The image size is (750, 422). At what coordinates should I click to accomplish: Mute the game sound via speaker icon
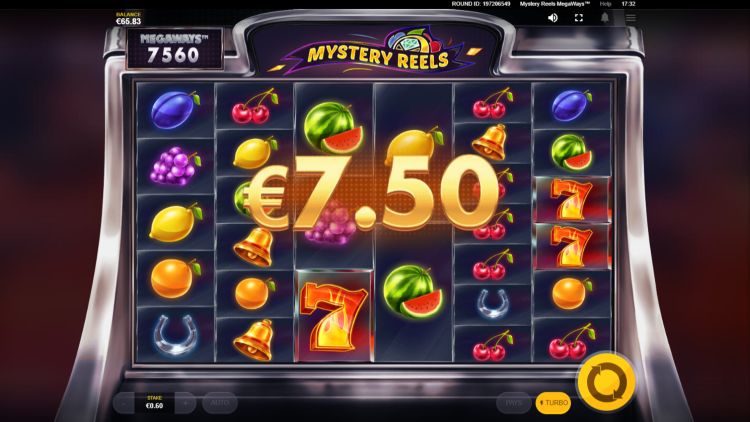tap(552, 18)
